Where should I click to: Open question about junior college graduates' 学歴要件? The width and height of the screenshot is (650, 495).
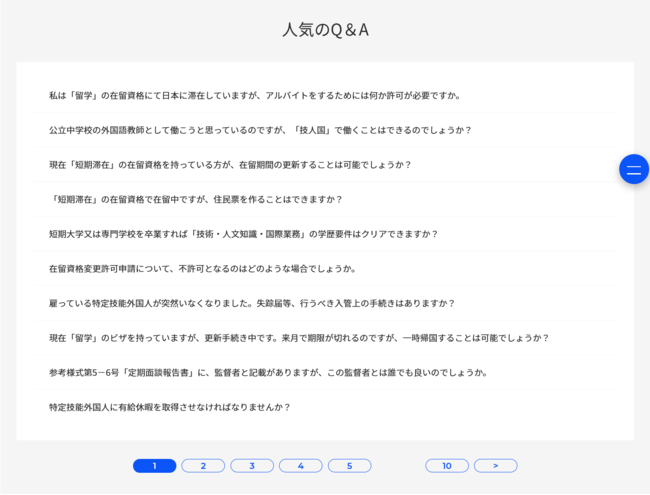click(x=243, y=234)
